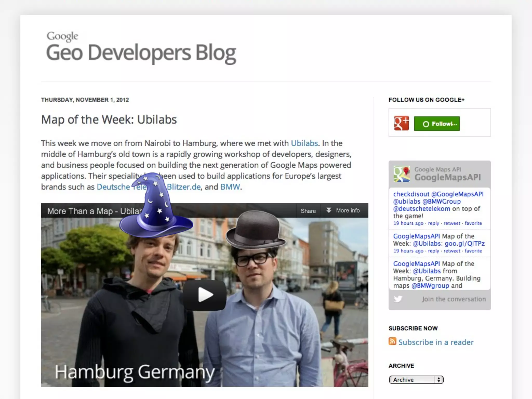Click the goo.gl/QITPz tweet link
Image resolution: width=532 pixels, height=399 pixels.
[x=464, y=243]
